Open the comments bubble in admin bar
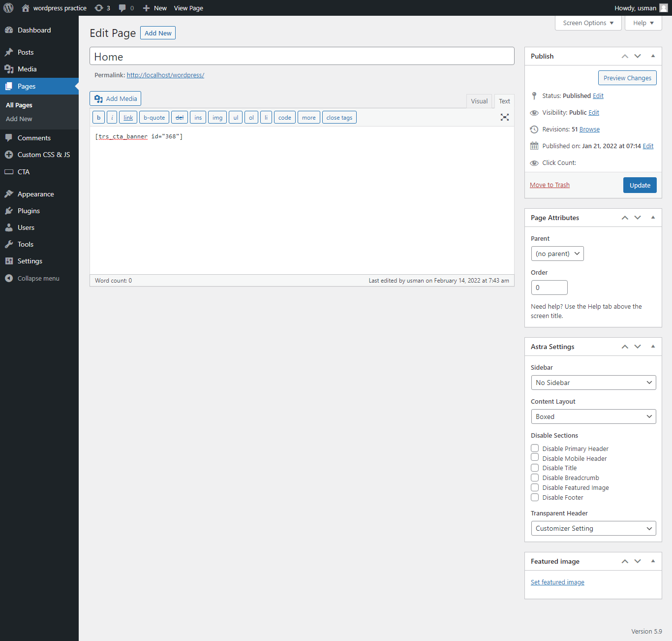 click(122, 8)
